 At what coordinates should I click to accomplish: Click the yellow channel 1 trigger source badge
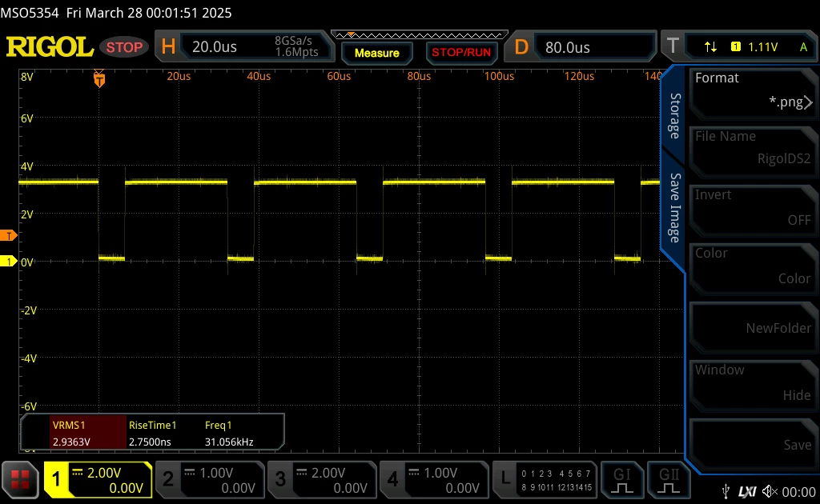[735, 46]
